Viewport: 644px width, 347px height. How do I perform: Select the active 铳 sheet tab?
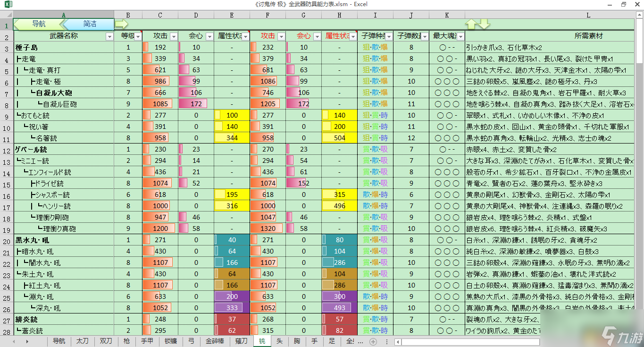click(x=262, y=341)
